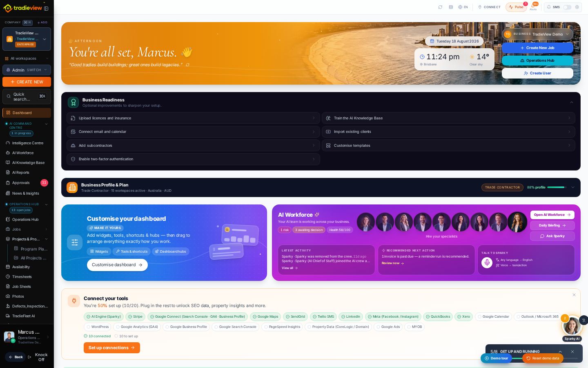This screenshot has height=368, width=588.
Task: Open Enable two-factor authentication
Action: [193, 159]
